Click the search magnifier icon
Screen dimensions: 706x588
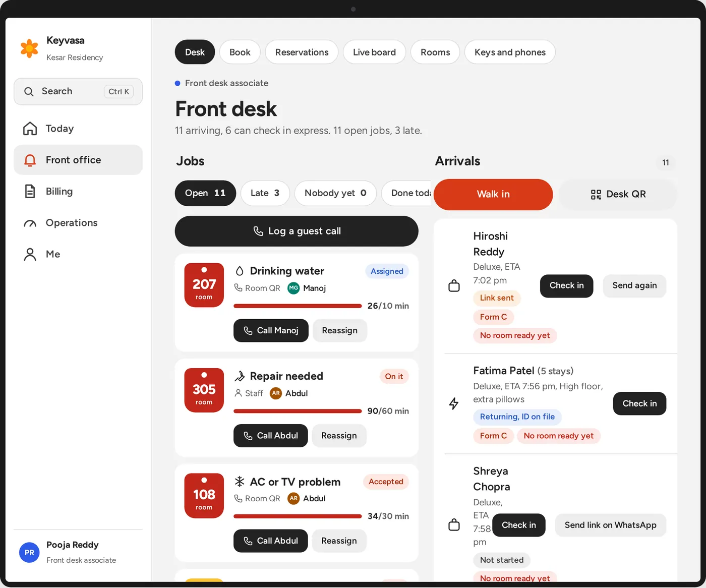point(29,91)
